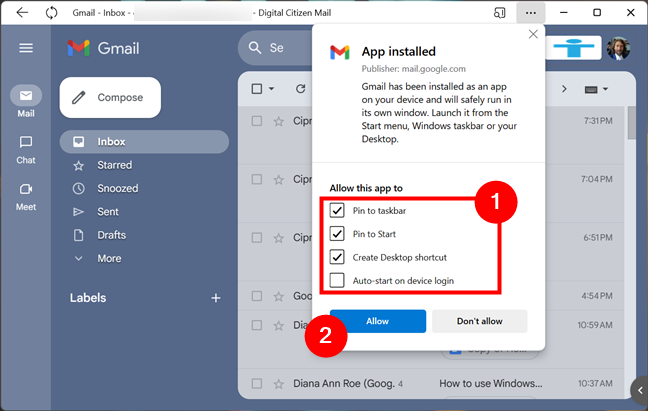The width and height of the screenshot is (648, 411).
Task: Click the back arrow in title bar
Action: (x=22, y=13)
